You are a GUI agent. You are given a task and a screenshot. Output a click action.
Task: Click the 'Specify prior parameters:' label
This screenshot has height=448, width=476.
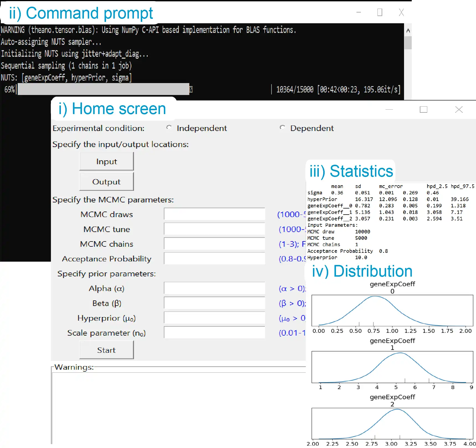[x=107, y=274]
